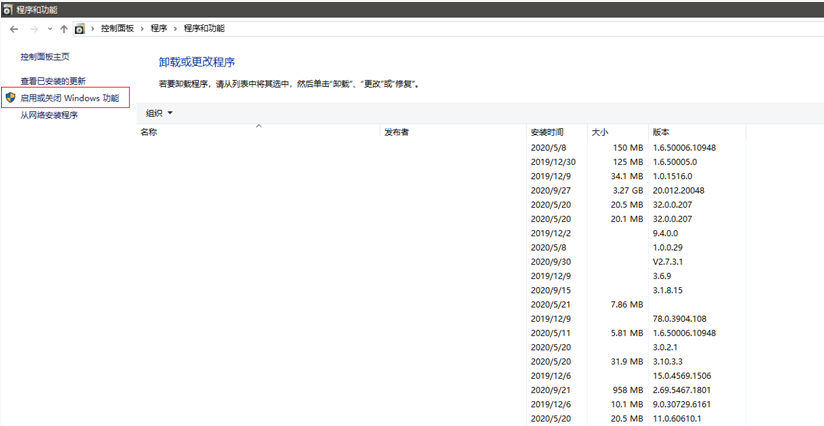The height and width of the screenshot is (426, 824).
Task: Go up one level with the up arrow
Action: click(x=64, y=29)
